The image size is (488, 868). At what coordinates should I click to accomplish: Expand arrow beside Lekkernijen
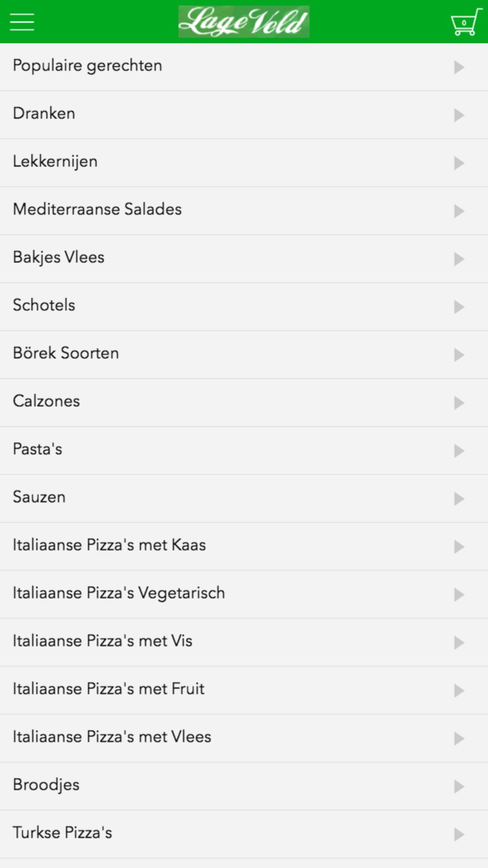[x=459, y=163]
